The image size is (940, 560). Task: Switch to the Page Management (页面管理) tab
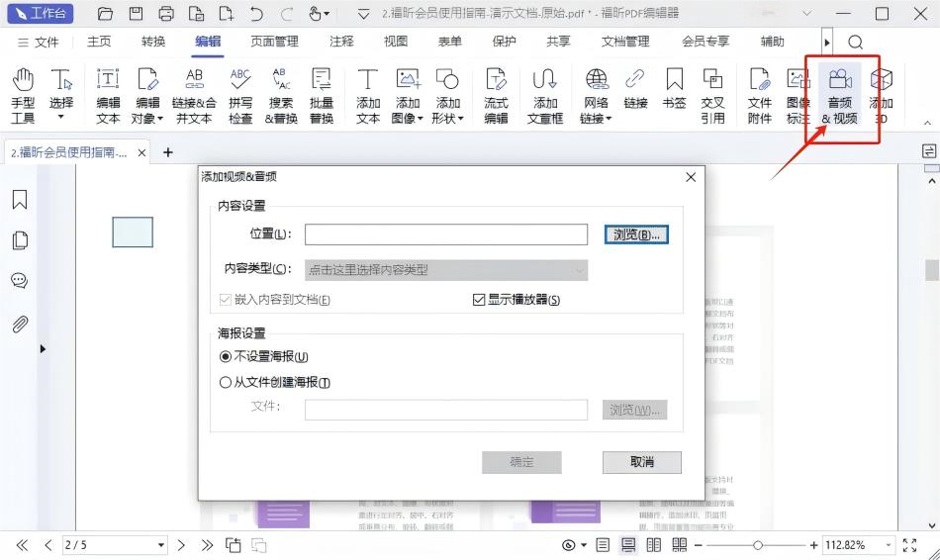pos(274,42)
